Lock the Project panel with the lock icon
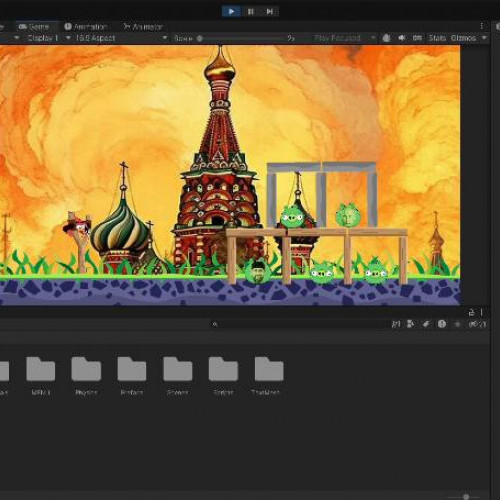Screen dimensions: 500x500 click(x=471, y=312)
